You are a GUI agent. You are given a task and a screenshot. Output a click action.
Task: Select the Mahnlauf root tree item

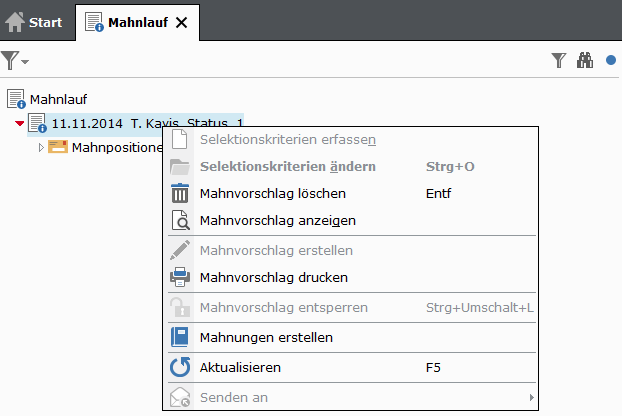pyautogui.click(x=57, y=99)
